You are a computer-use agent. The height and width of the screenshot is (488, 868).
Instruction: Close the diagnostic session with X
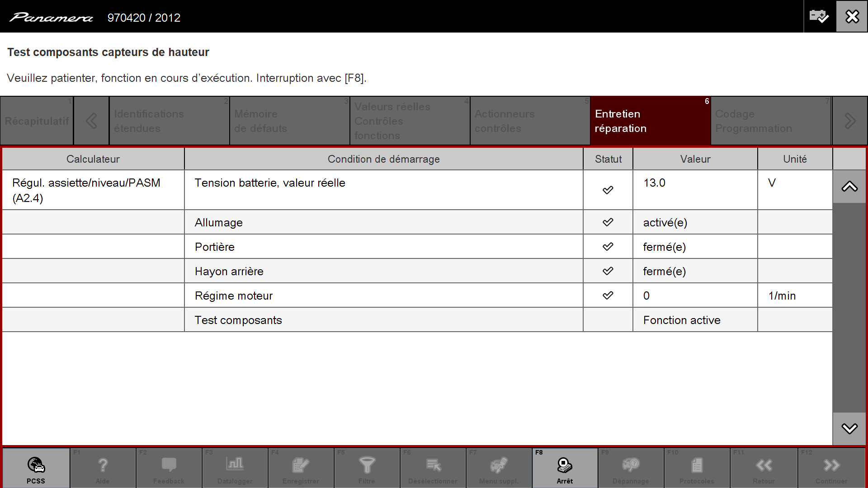(852, 17)
